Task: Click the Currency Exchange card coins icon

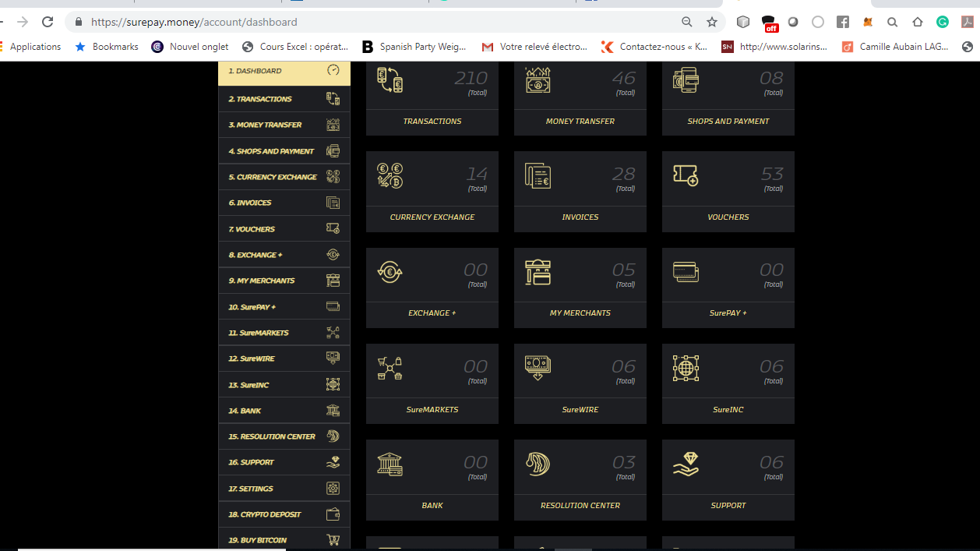Action: click(x=390, y=175)
